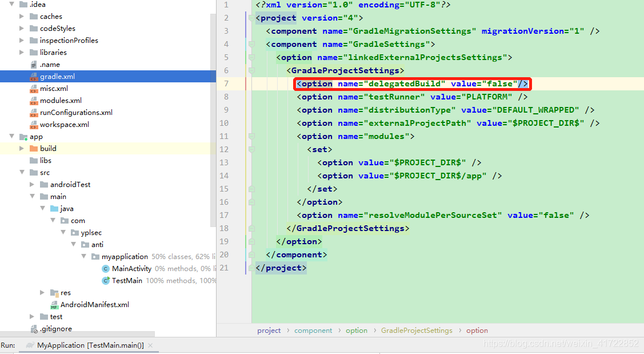This screenshot has width=644, height=354.
Task: Expand the inspectionProfiles folder arrow
Action: (x=22, y=40)
